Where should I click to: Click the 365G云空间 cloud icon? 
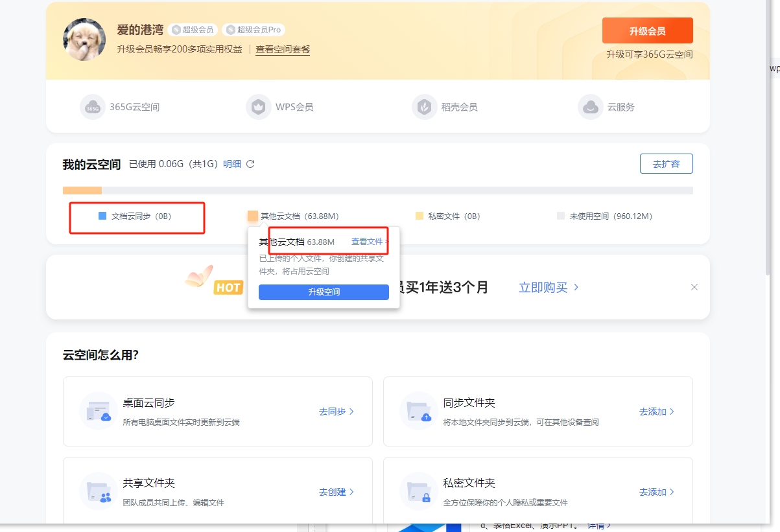[93, 108]
